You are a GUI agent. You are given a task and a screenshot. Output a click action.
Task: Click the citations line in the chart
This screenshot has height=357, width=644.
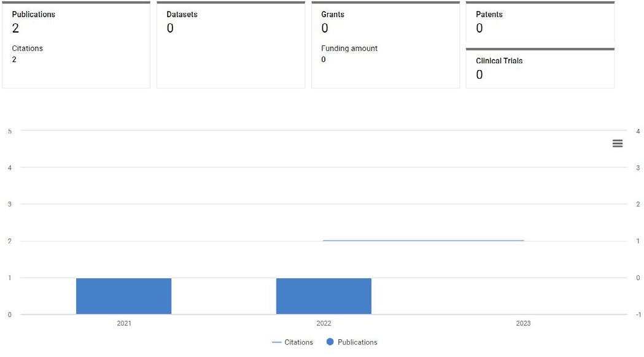[x=423, y=241]
